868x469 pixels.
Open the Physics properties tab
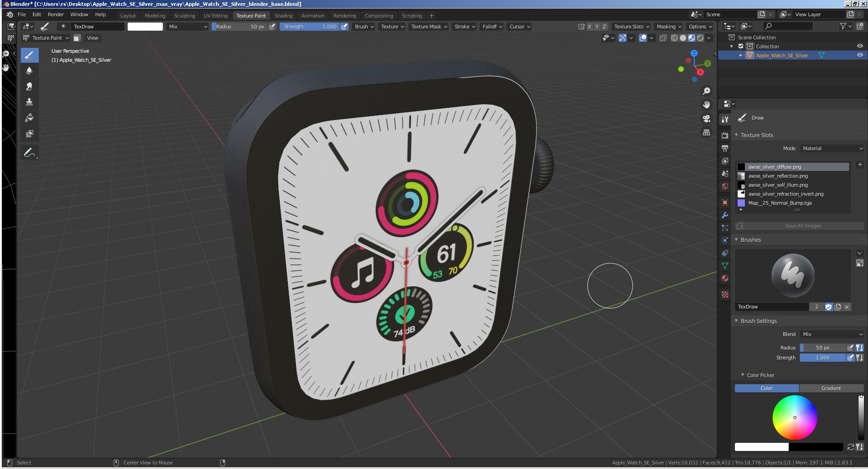click(725, 240)
